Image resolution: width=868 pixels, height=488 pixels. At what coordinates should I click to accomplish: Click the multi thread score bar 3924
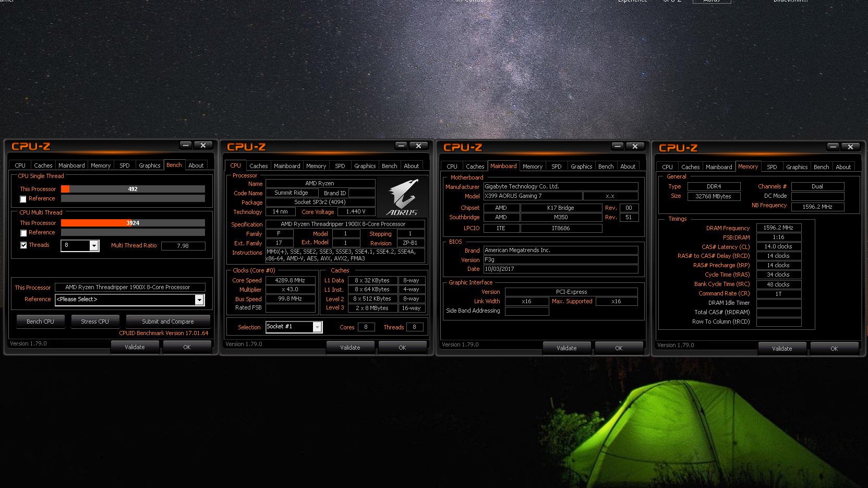[133, 223]
